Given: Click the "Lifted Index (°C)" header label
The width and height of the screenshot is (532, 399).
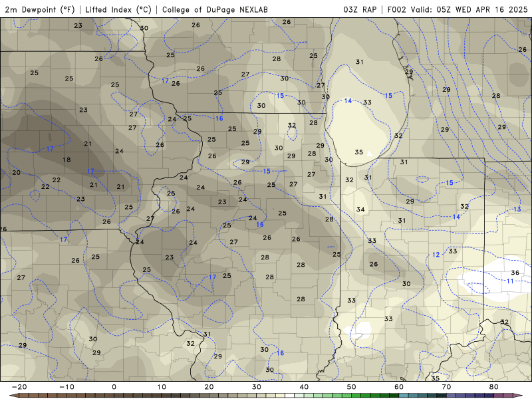Looking at the screenshot, I should click(118, 9).
